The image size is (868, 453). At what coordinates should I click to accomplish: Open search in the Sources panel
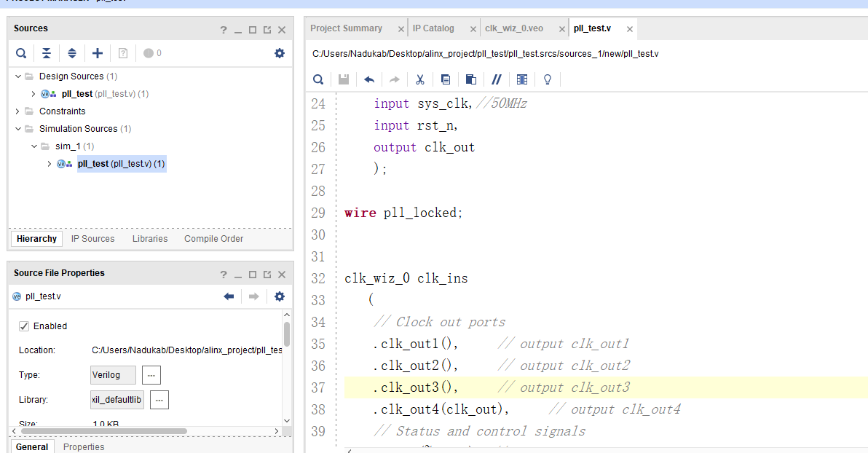click(20, 52)
